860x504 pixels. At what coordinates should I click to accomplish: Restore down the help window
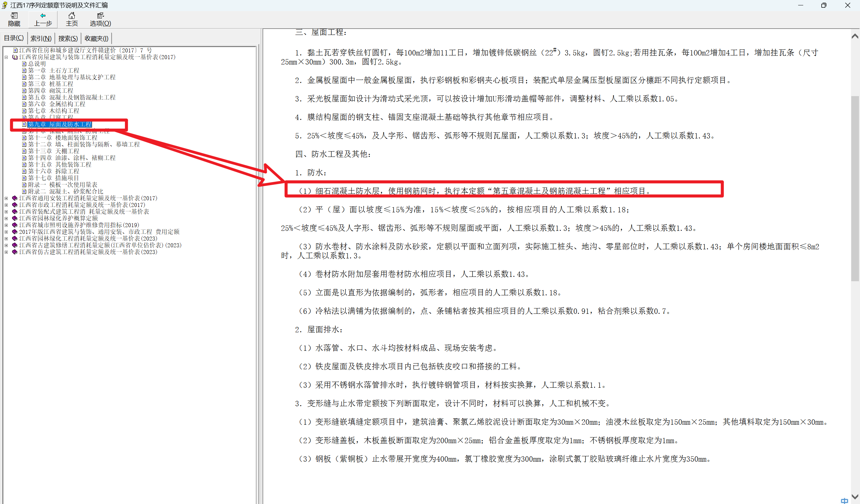point(824,5)
